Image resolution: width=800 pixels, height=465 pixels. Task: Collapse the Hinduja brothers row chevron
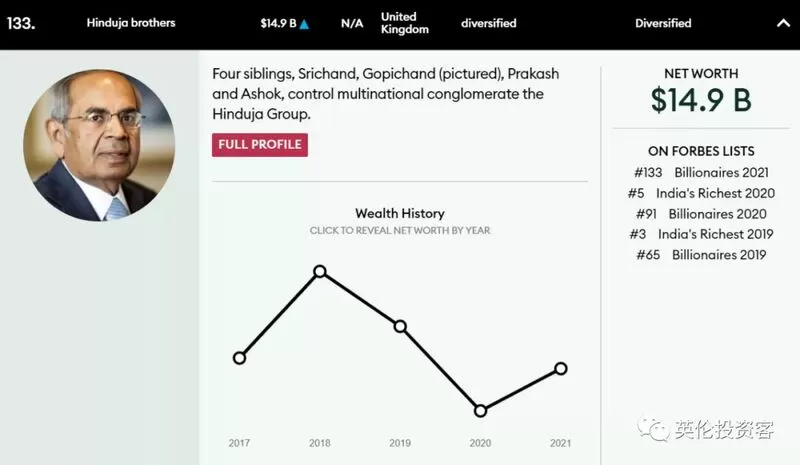(x=783, y=23)
